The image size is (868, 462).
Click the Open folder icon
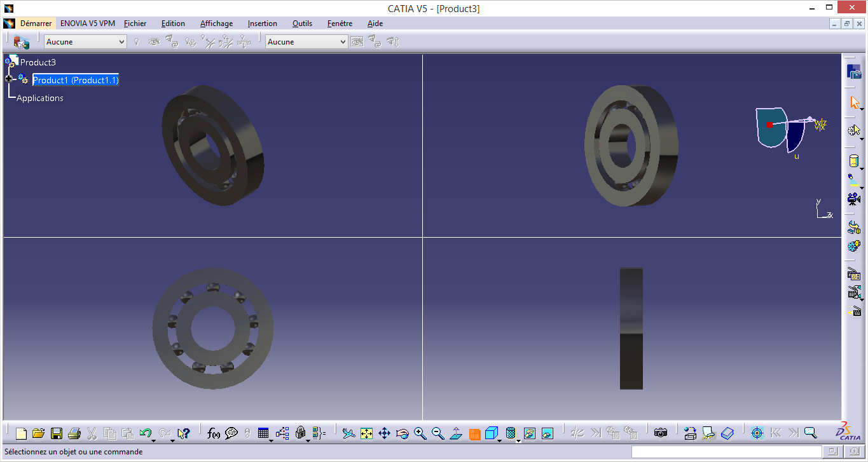(38, 433)
